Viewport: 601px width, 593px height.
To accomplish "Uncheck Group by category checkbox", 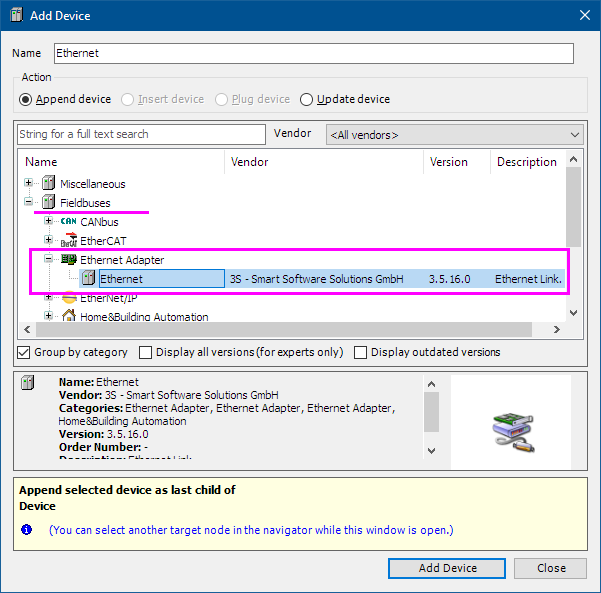I will [24, 352].
